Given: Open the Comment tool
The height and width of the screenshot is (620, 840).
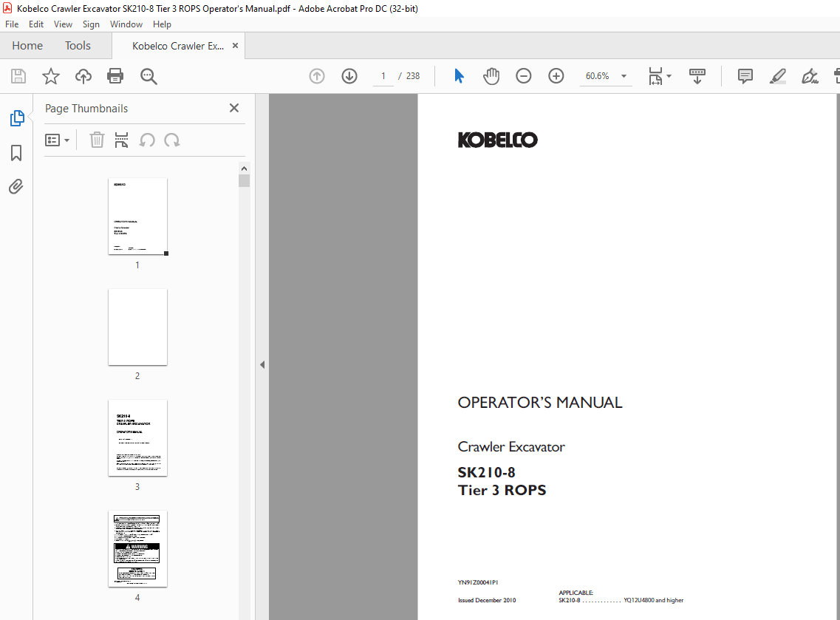Looking at the screenshot, I should coord(745,76).
